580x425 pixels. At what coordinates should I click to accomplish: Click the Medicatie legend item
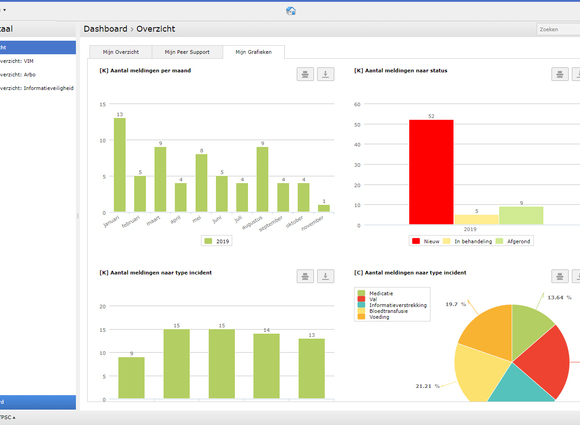(x=375, y=293)
